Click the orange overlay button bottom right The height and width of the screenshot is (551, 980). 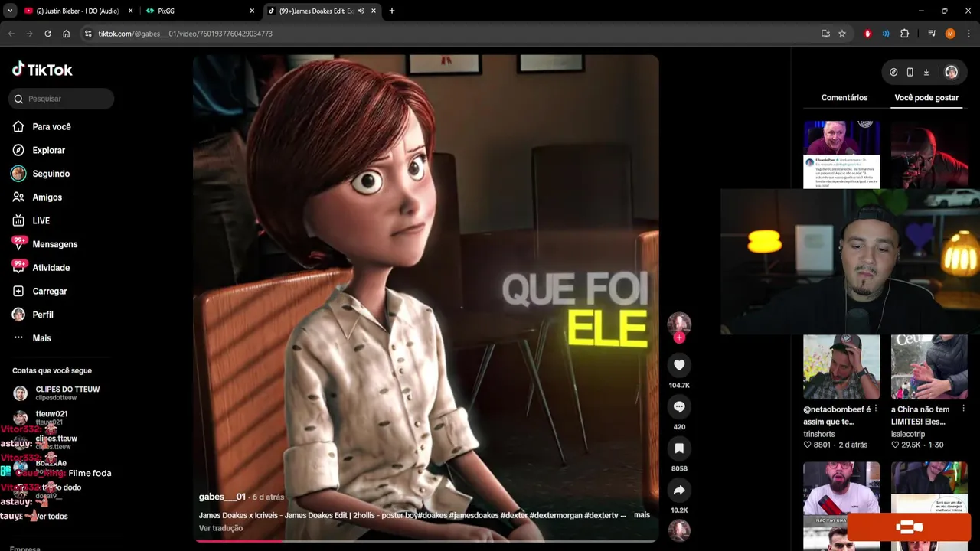click(909, 527)
